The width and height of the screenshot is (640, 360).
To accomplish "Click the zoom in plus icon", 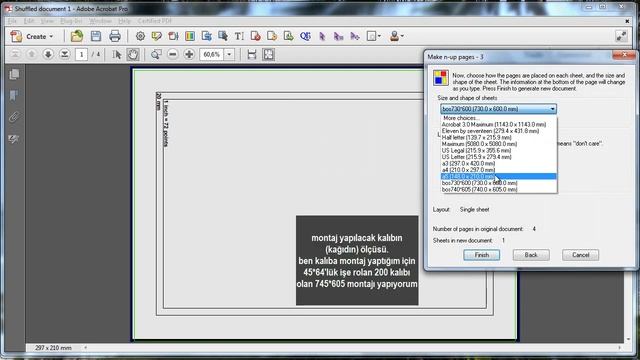I will tap(189, 54).
